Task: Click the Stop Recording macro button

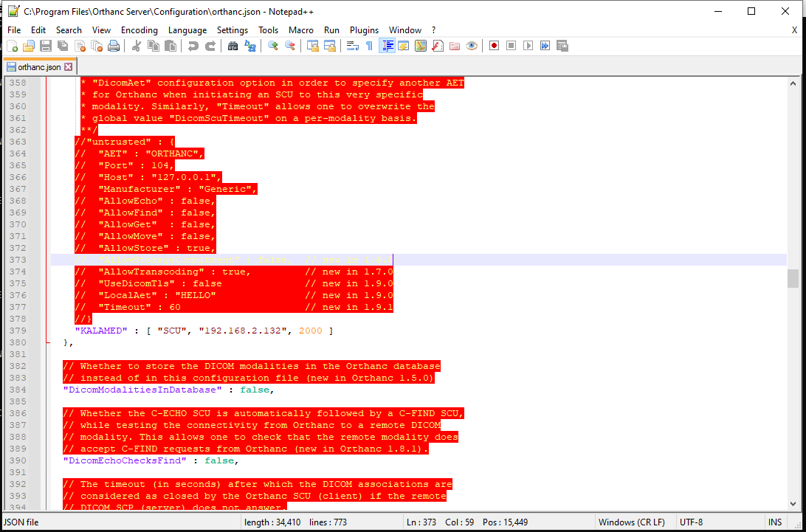Action: [511, 46]
